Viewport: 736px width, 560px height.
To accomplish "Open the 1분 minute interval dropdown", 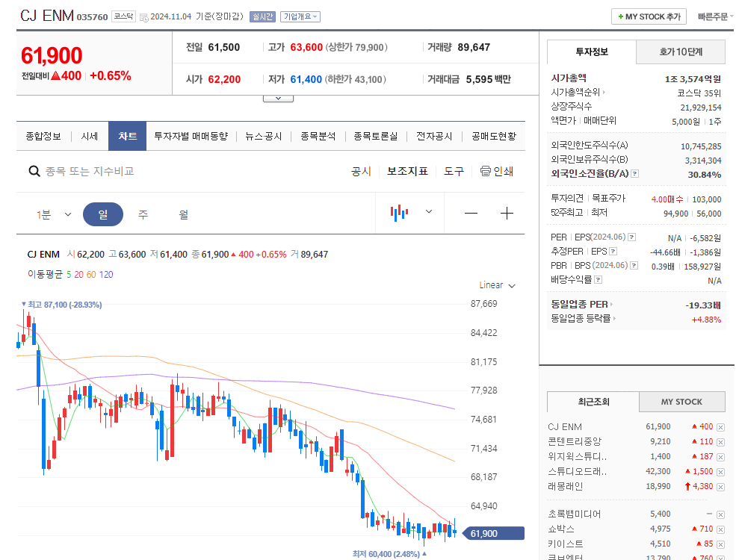I will point(54,214).
